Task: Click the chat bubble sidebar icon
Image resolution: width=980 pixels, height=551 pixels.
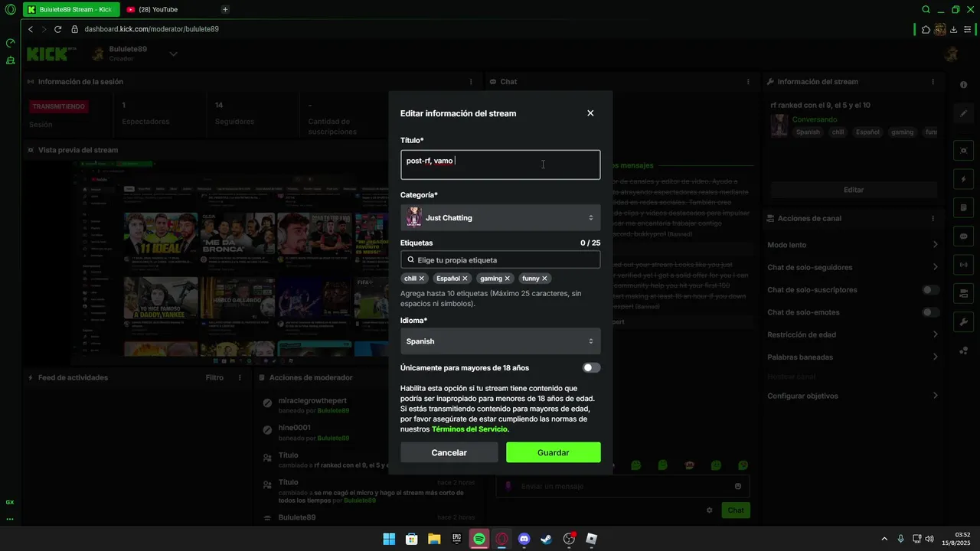Action: coord(963,236)
